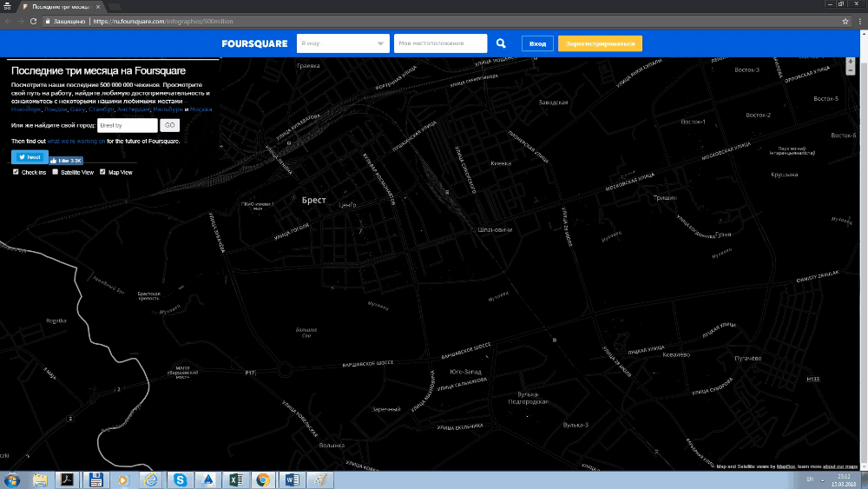
Task: Open Chrome's three-dot menu
Action: tap(860, 22)
